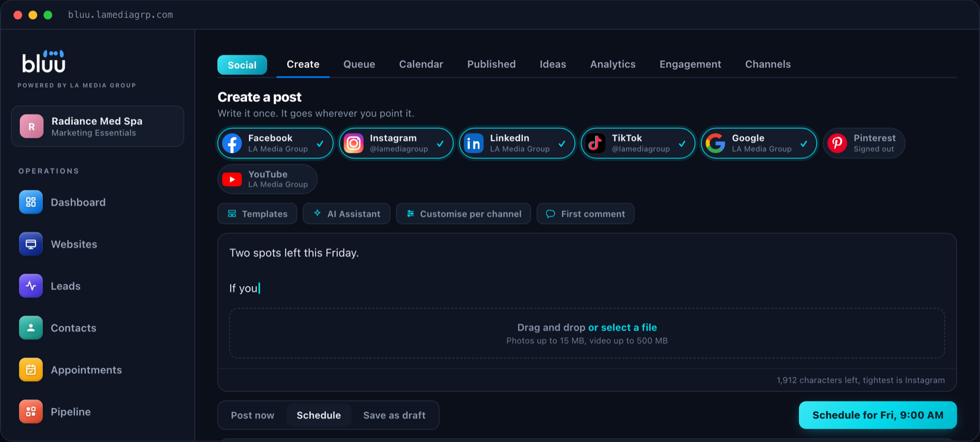Screen dimensions: 980x442
Task: Go to the Channels tab
Action: click(768, 64)
